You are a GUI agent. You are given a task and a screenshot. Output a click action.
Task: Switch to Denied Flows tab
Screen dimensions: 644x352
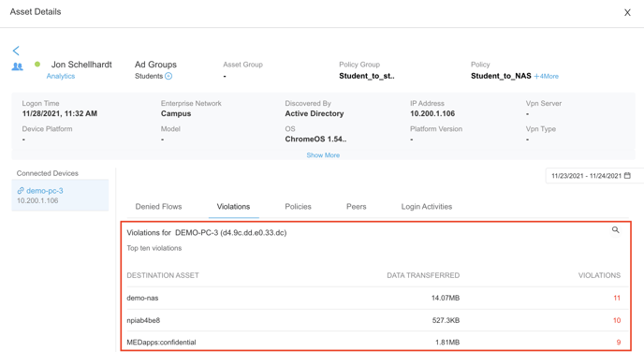(158, 207)
